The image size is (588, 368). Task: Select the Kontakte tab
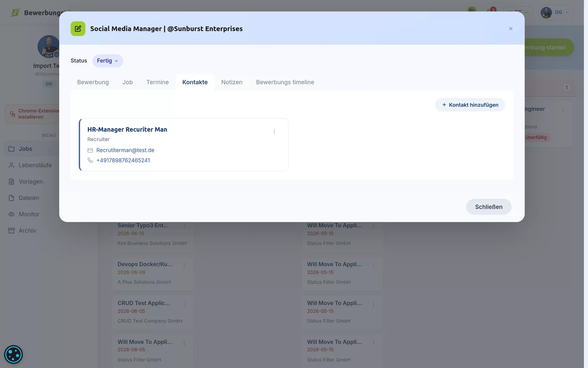click(x=195, y=82)
